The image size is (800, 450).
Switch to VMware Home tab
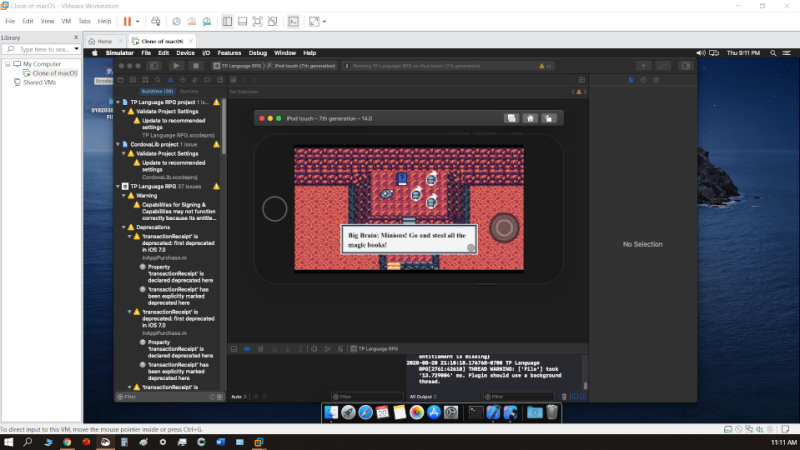click(x=105, y=41)
